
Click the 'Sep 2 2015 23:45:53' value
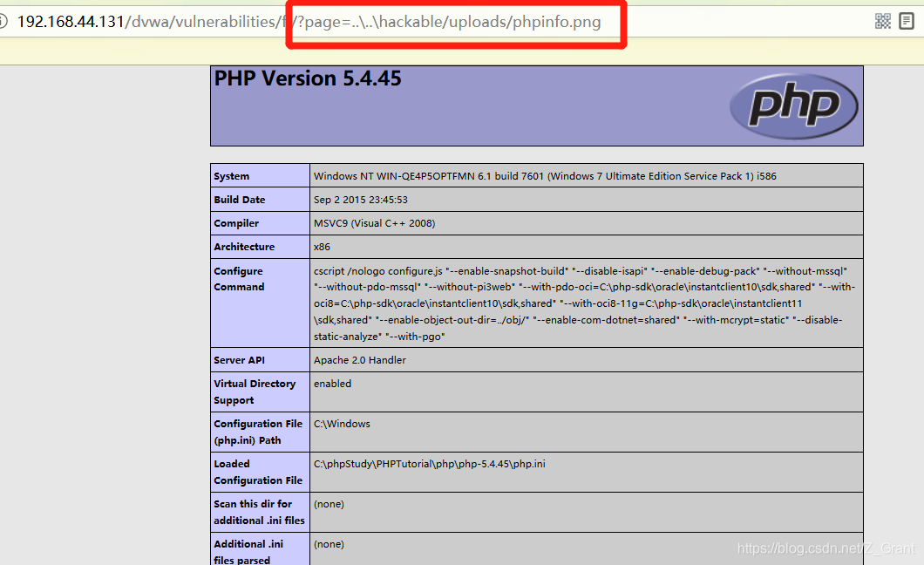click(361, 200)
